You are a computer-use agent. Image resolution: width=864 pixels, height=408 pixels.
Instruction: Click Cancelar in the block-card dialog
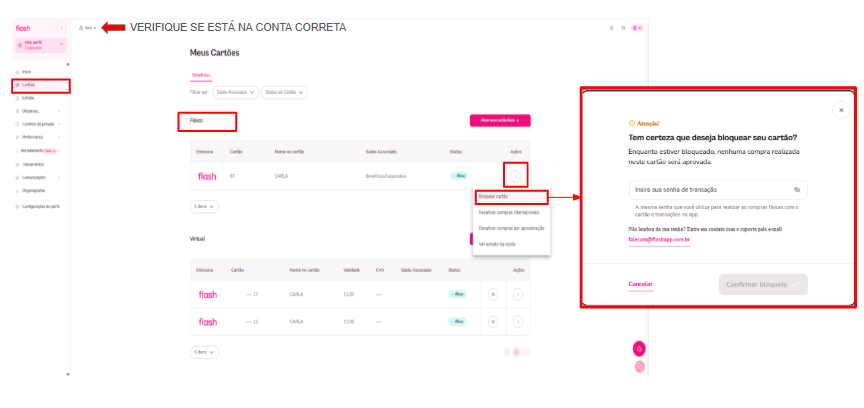tap(641, 284)
